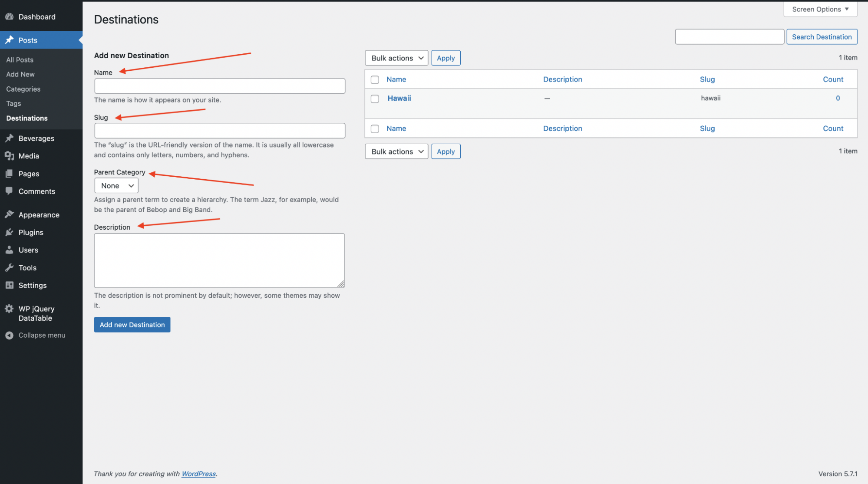Toggle select-all checkbox in table header
Screen dimensions: 868x484
(x=375, y=79)
